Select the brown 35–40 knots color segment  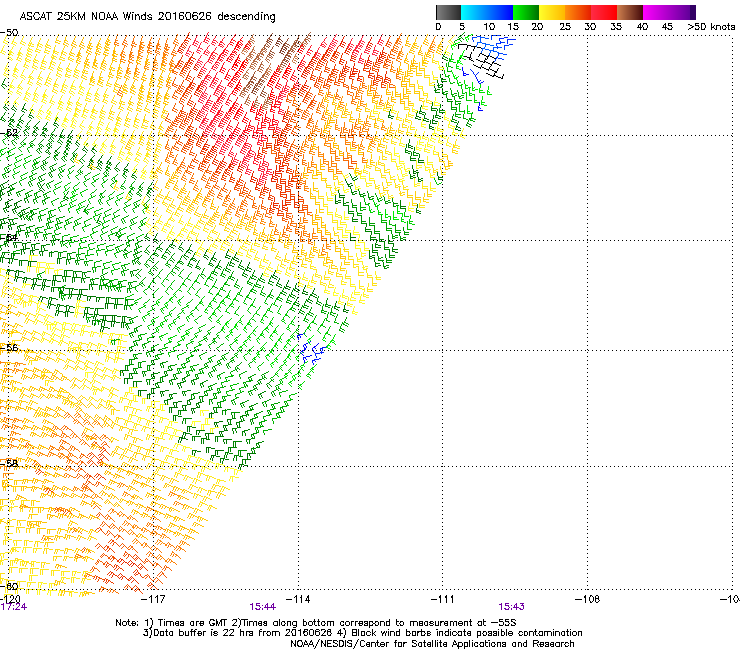click(630, 12)
